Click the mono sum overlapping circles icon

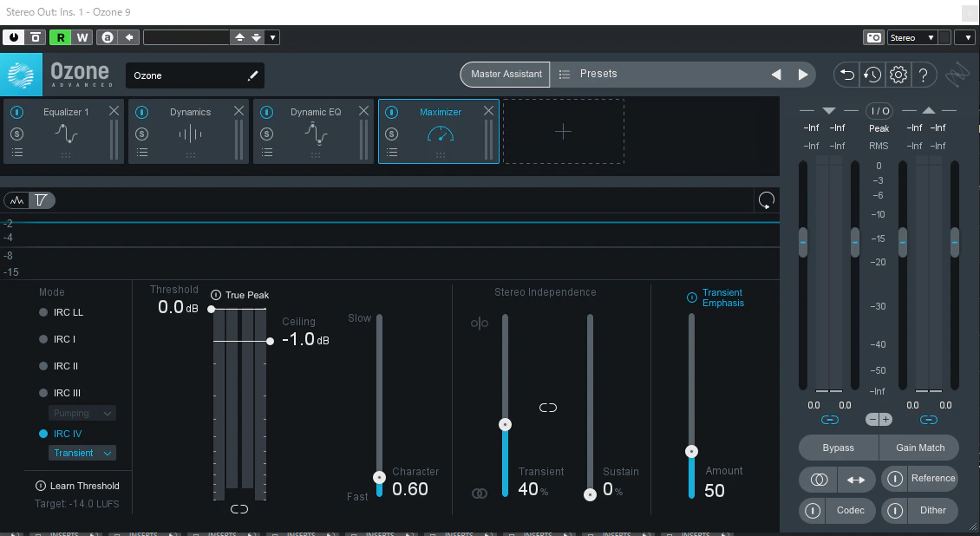coord(819,480)
